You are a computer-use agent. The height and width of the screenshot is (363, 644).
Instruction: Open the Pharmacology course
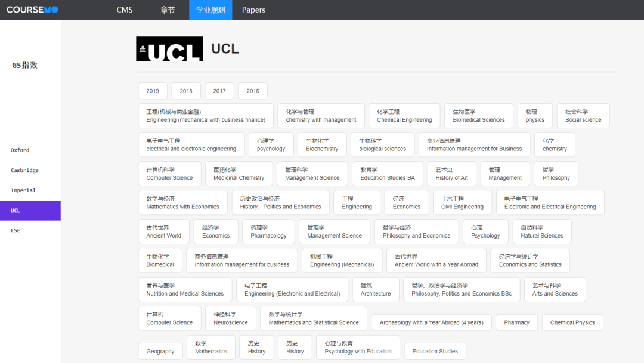[x=268, y=232]
